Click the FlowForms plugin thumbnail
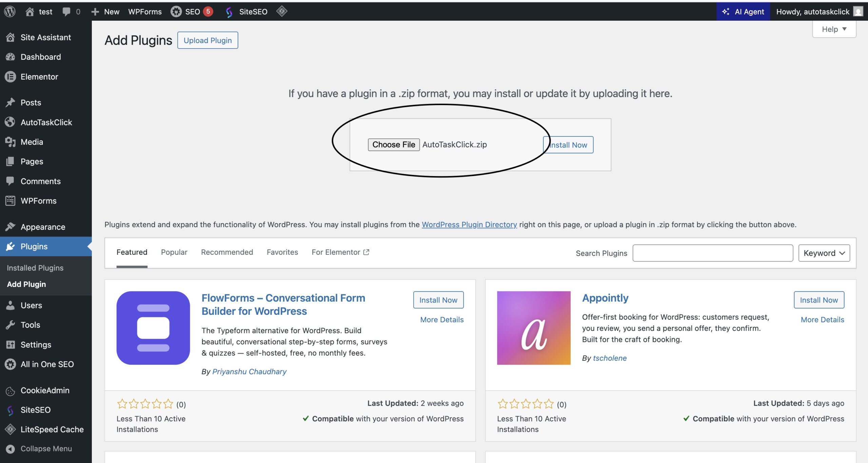The image size is (868, 463). 153,328
